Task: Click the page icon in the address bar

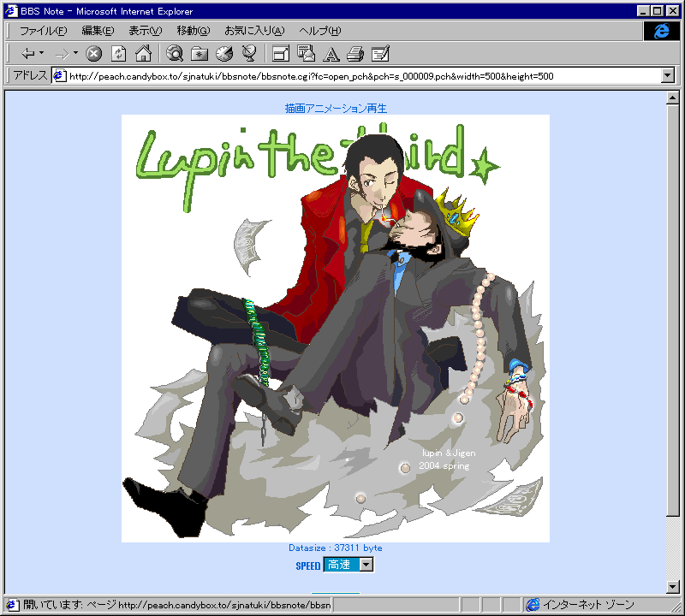Action: [x=59, y=76]
